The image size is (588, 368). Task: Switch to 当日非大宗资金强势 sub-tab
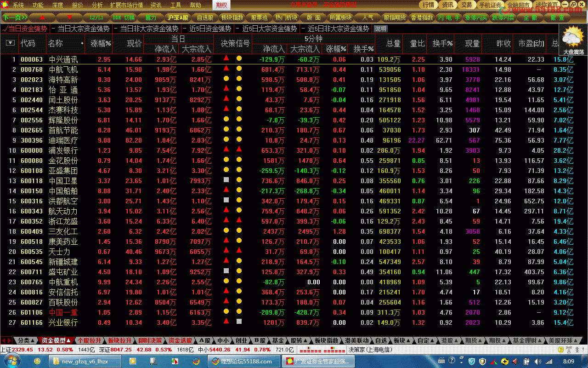tap(149, 29)
